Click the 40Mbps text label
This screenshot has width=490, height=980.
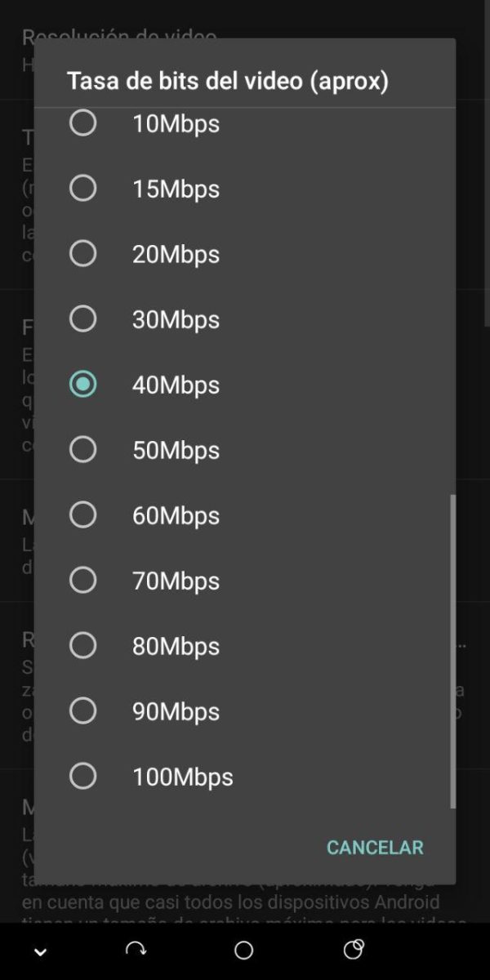tap(176, 385)
